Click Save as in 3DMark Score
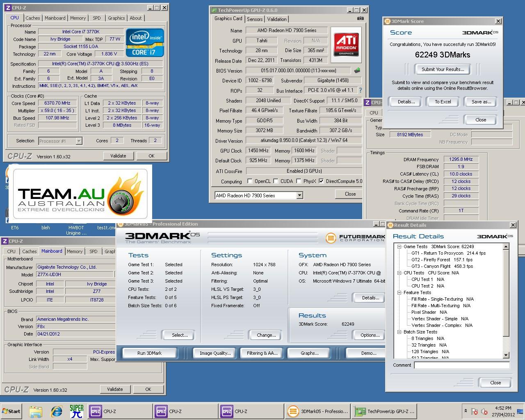525x420 pixels. (x=481, y=102)
